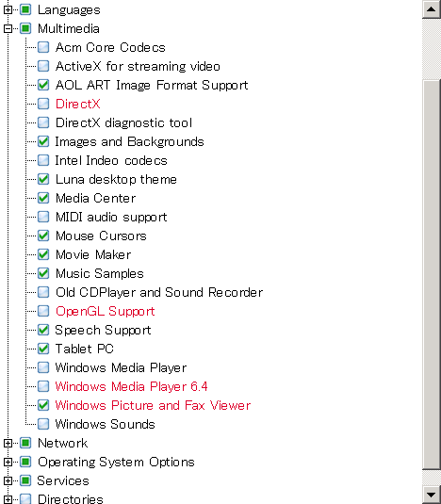This screenshot has width=441, height=504.
Task: Select the Operating System Options label
Action: (116, 463)
